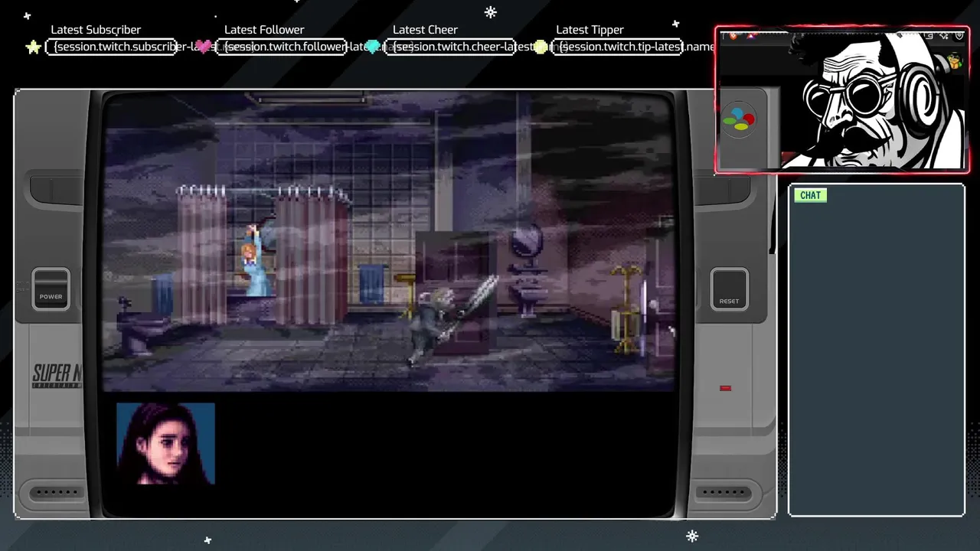Screen dimensions: 980x551
Task: Click the red power LED on console frame
Action: click(725, 388)
